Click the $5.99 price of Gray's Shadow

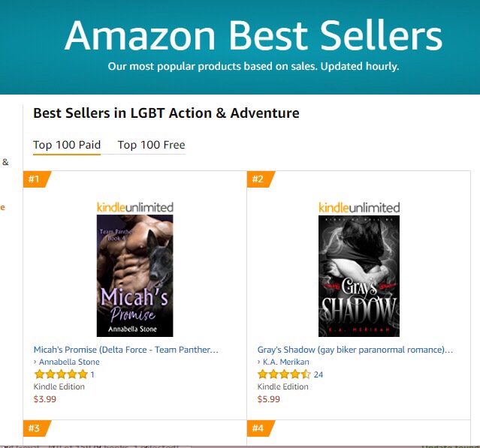pos(269,398)
